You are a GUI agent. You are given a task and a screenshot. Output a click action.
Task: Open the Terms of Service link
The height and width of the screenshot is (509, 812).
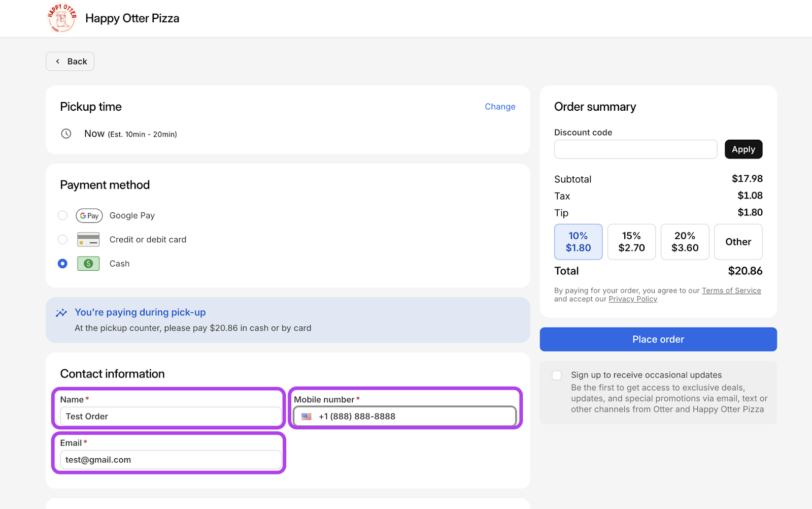(x=731, y=291)
